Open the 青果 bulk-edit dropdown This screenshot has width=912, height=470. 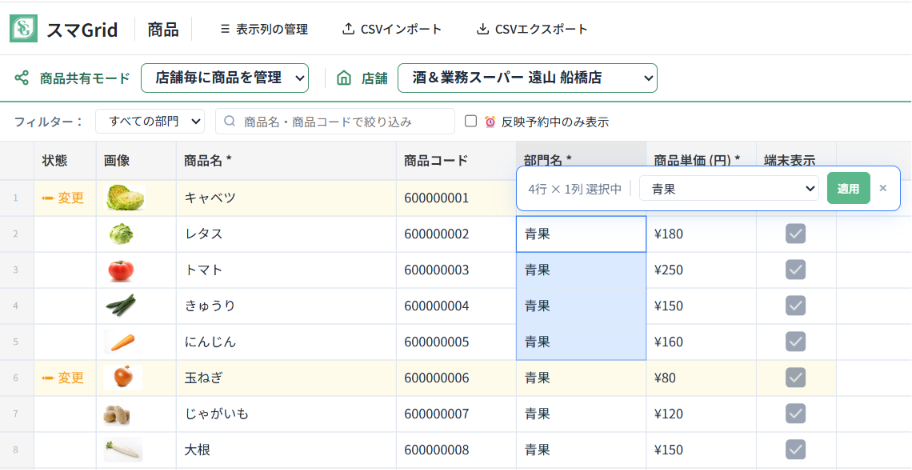coord(729,188)
